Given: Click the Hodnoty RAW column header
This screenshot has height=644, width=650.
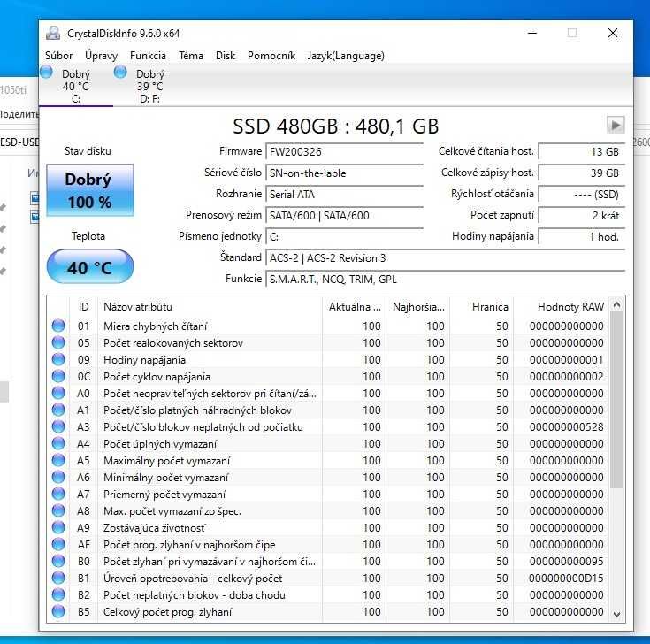Looking at the screenshot, I should click(x=562, y=307).
